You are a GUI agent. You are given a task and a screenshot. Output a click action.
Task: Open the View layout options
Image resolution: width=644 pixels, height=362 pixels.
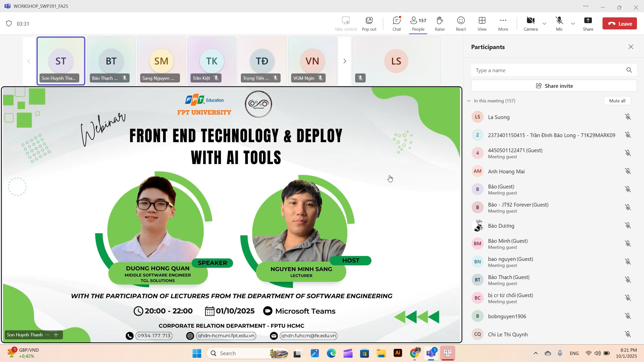pyautogui.click(x=482, y=23)
